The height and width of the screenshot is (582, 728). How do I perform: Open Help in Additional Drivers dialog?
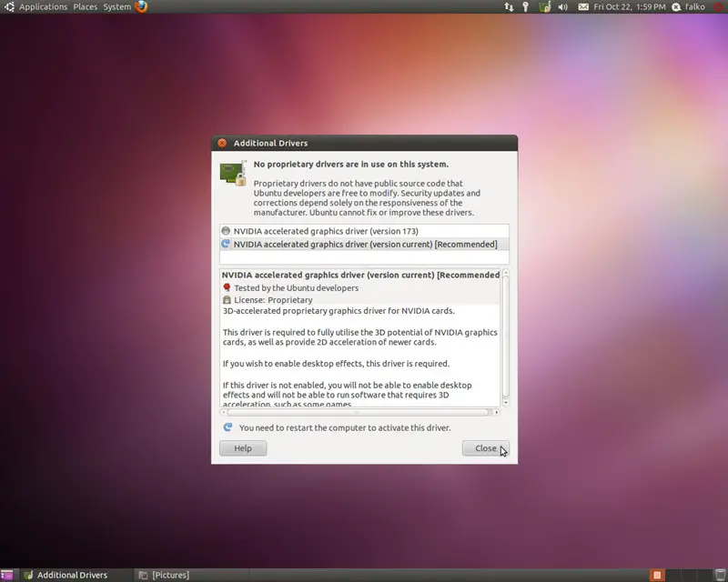[x=243, y=448]
